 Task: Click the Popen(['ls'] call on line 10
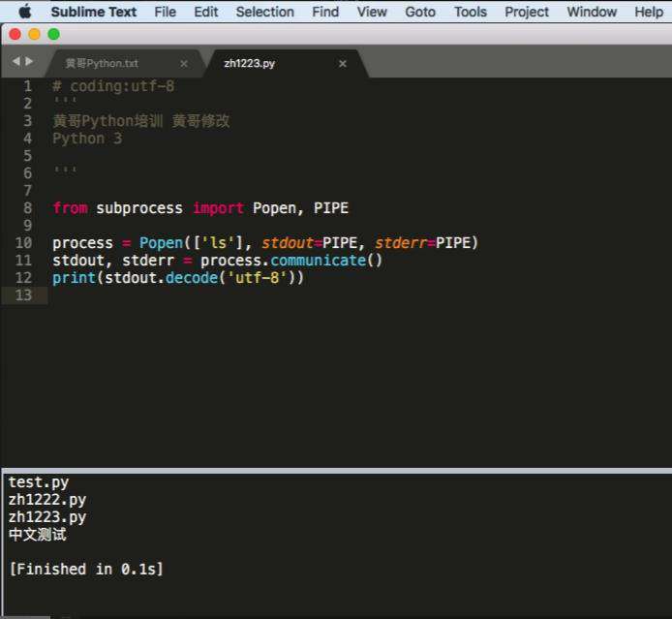(x=195, y=243)
